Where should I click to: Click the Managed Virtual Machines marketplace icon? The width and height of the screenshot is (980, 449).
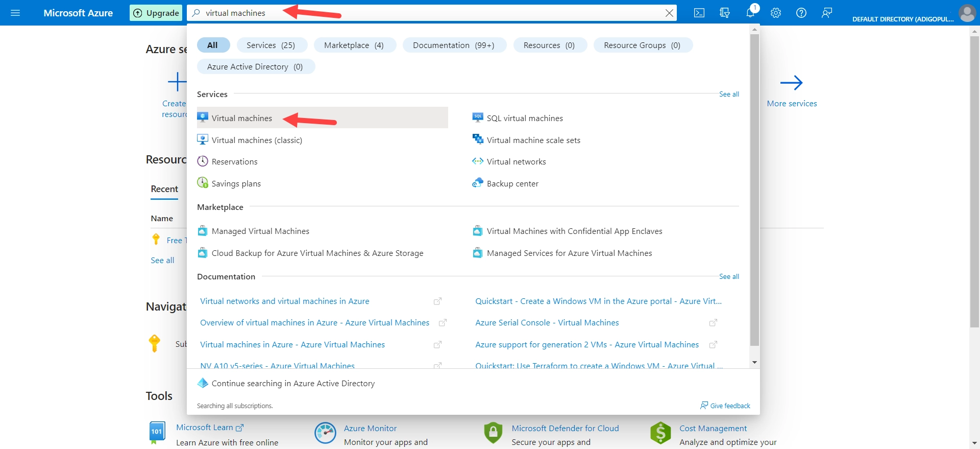(203, 231)
